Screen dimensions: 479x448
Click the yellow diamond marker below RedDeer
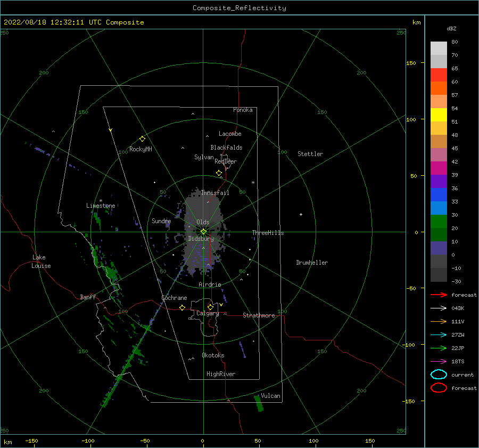(219, 173)
